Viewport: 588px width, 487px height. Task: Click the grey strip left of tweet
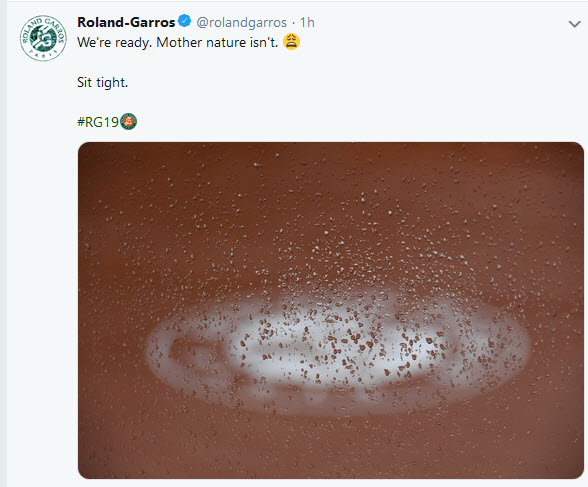(x=3, y=244)
